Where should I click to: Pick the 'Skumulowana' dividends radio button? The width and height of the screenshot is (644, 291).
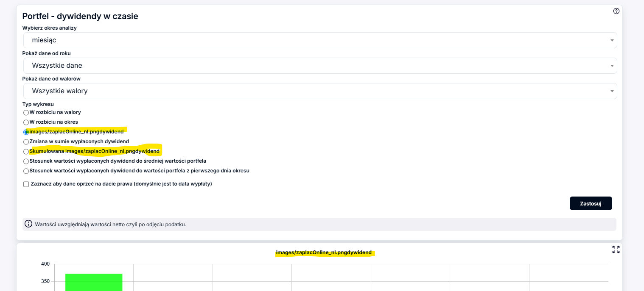pyautogui.click(x=26, y=152)
